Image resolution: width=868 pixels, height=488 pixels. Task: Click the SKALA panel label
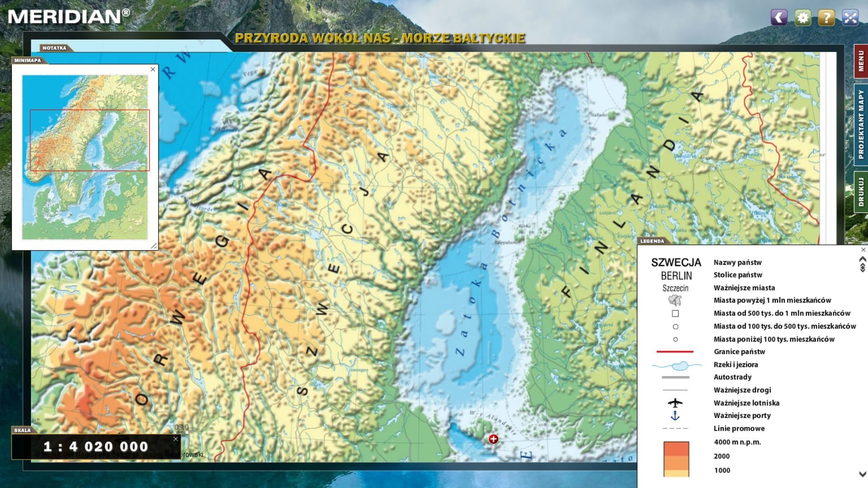click(x=22, y=430)
